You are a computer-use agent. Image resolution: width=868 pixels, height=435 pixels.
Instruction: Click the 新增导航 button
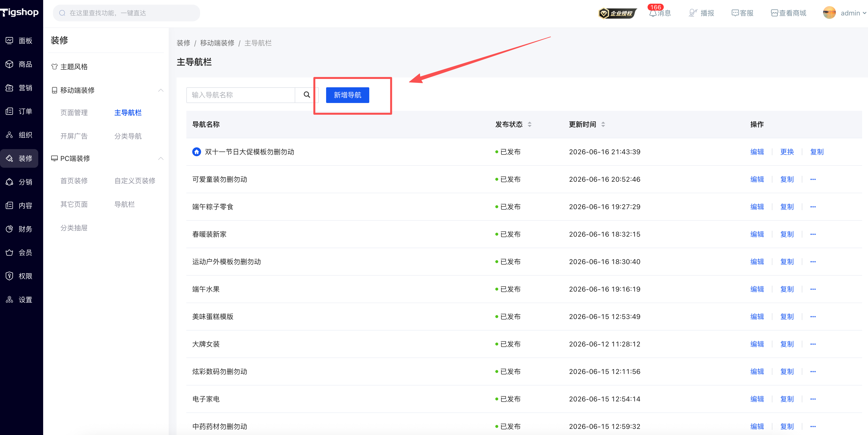(x=347, y=95)
